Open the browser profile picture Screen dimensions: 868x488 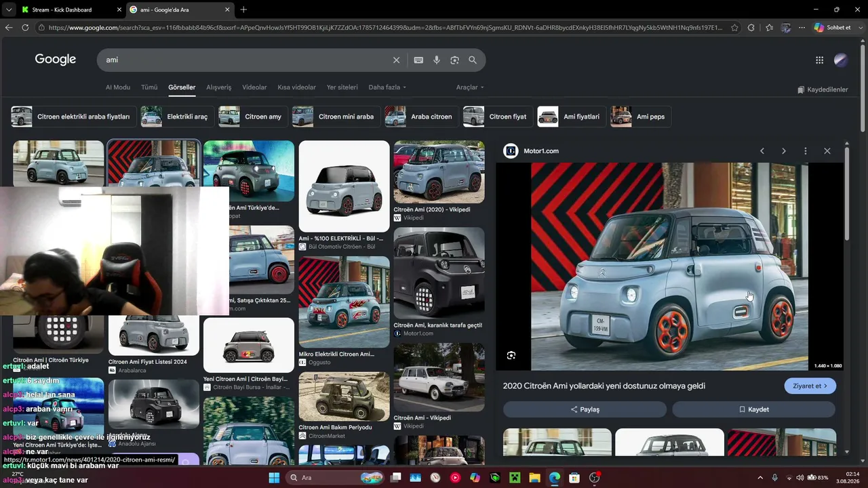786,28
